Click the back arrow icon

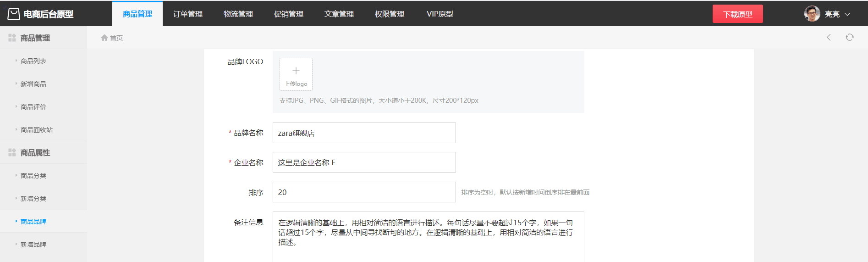(829, 37)
